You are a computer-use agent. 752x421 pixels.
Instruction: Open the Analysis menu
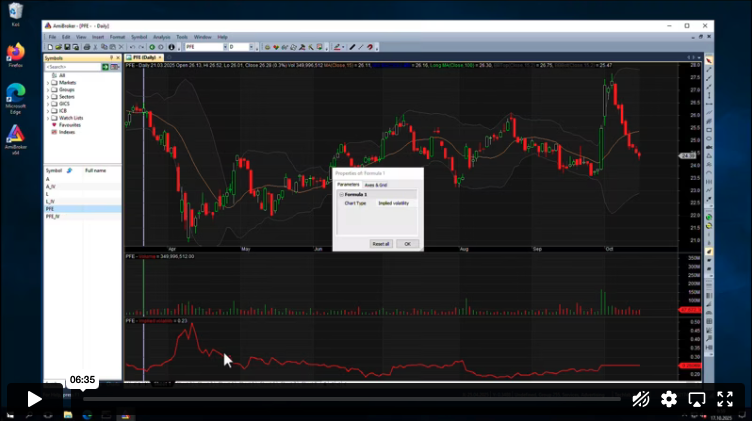(162, 37)
